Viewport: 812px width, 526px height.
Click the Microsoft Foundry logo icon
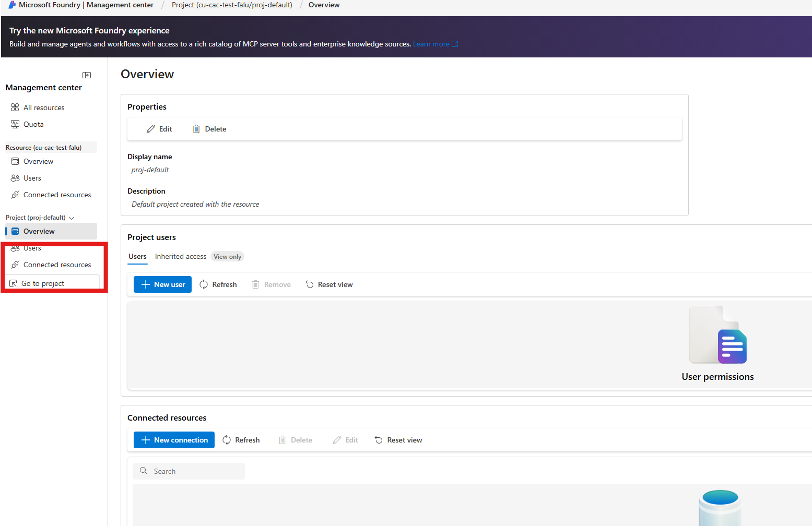[x=12, y=5]
